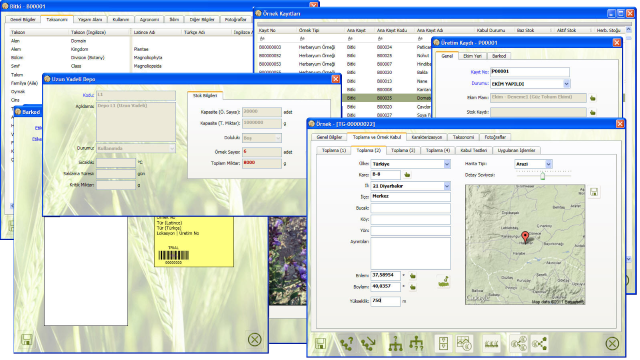Image resolution: width=640 pixels, height=360 pixels.
Task: Open the Doluluk dropdown in Stok Bilgileri
Action: click(278, 138)
